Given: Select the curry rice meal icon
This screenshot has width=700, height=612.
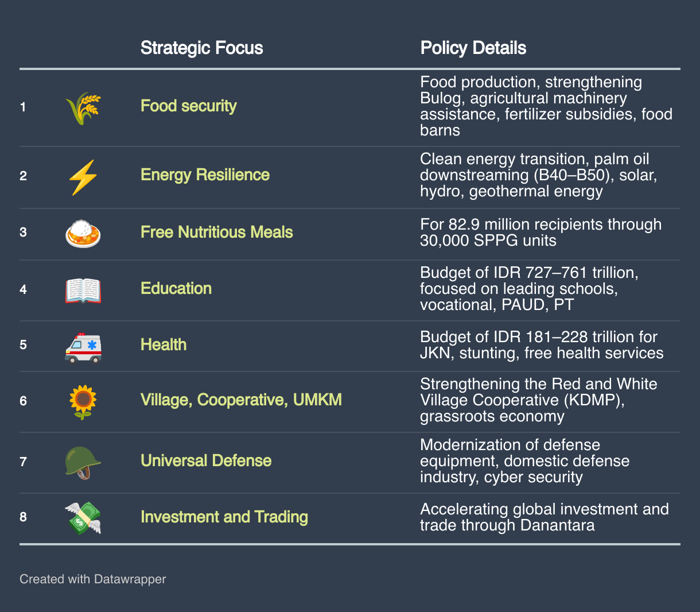Looking at the screenshot, I should [x=83, y=234].
